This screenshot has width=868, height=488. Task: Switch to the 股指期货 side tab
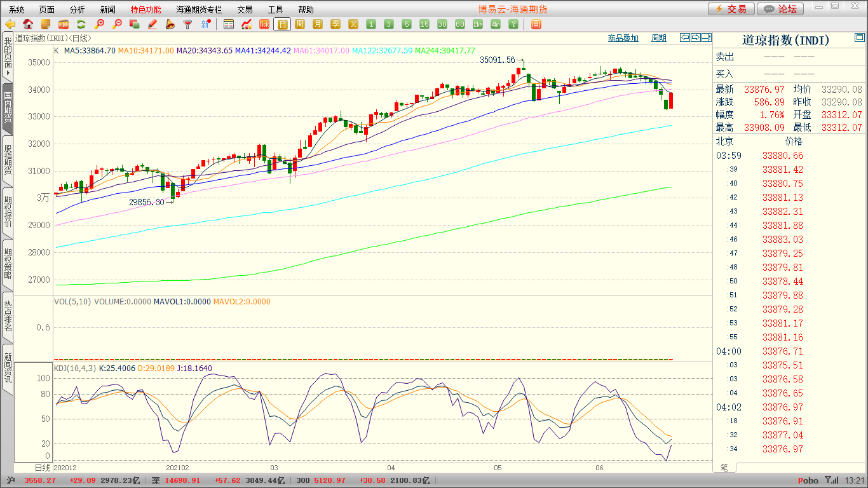coord(8,160)
